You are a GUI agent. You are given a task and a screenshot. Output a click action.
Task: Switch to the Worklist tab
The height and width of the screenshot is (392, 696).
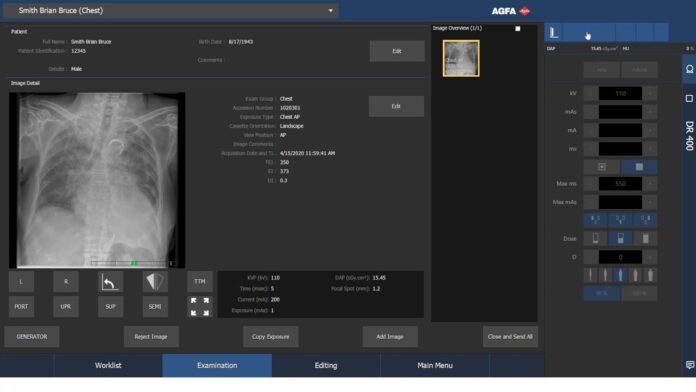pyautogui.click(x=108, y=365)
